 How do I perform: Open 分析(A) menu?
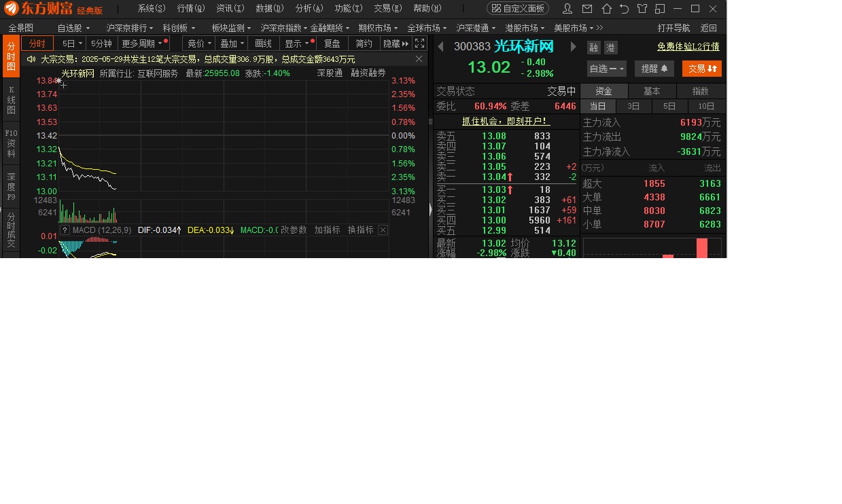309,9
